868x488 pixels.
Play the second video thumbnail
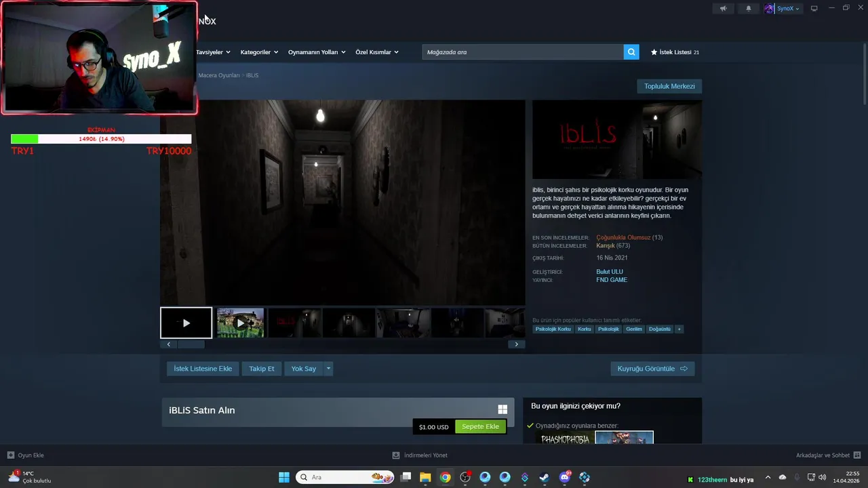[x=240, y=323]
